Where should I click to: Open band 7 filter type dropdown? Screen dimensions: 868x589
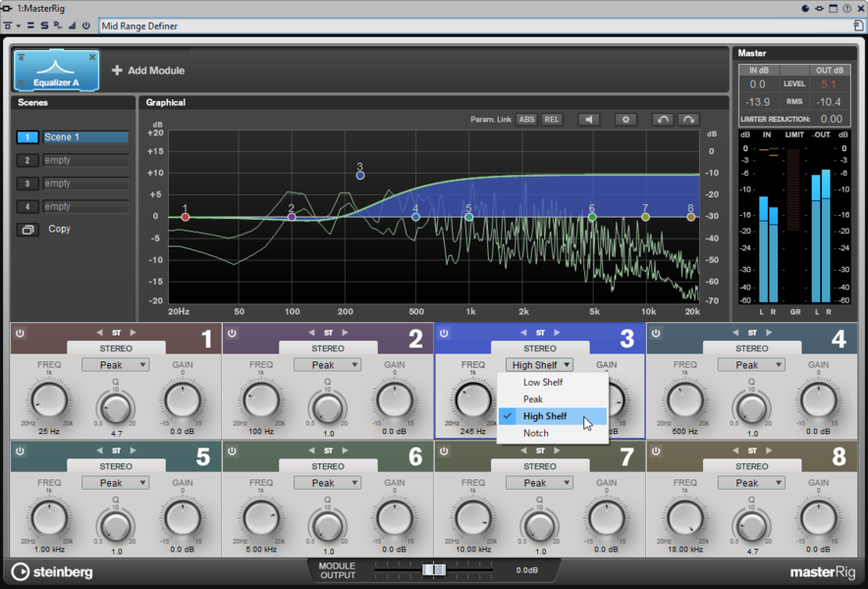tap(539, 483)
